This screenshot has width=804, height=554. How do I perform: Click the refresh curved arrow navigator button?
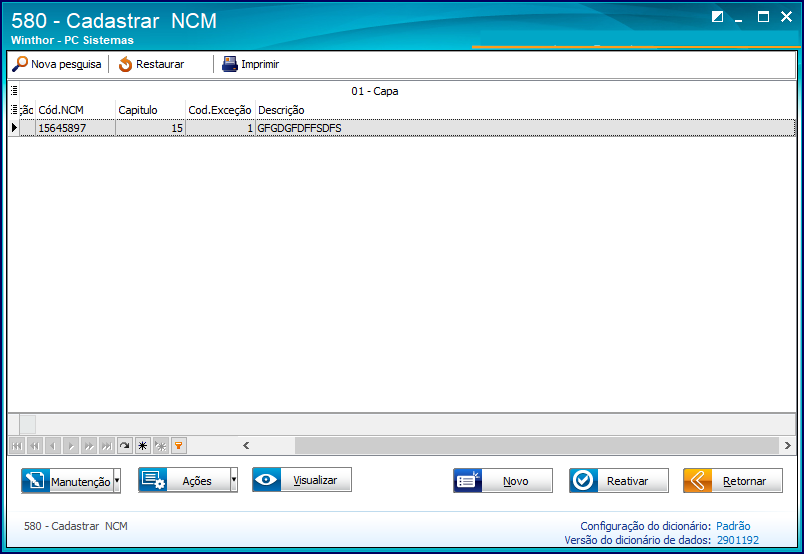(125, 446)
